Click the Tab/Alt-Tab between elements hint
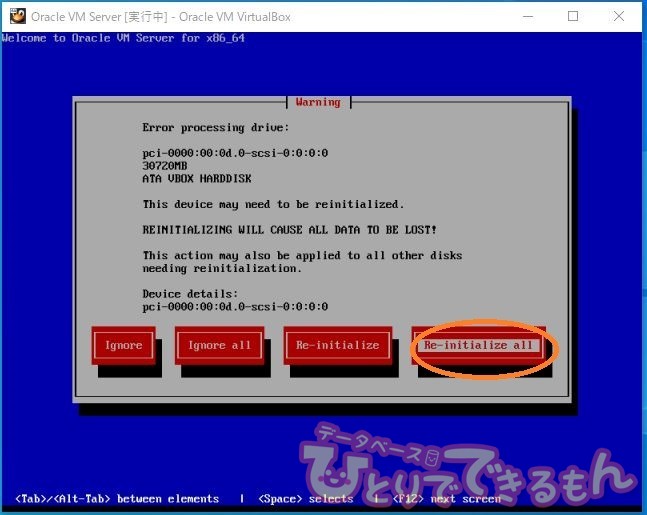Screen dimensions: 647x515 117,498
